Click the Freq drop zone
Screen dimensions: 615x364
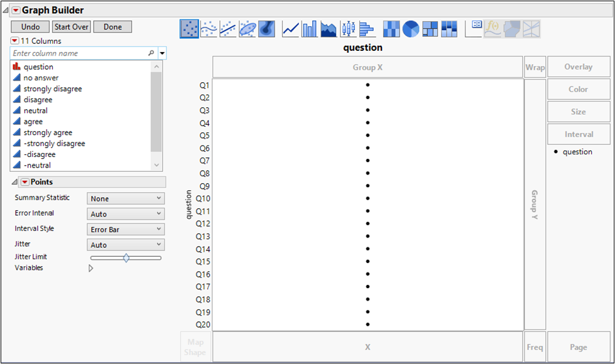click(x=535, y=347)
